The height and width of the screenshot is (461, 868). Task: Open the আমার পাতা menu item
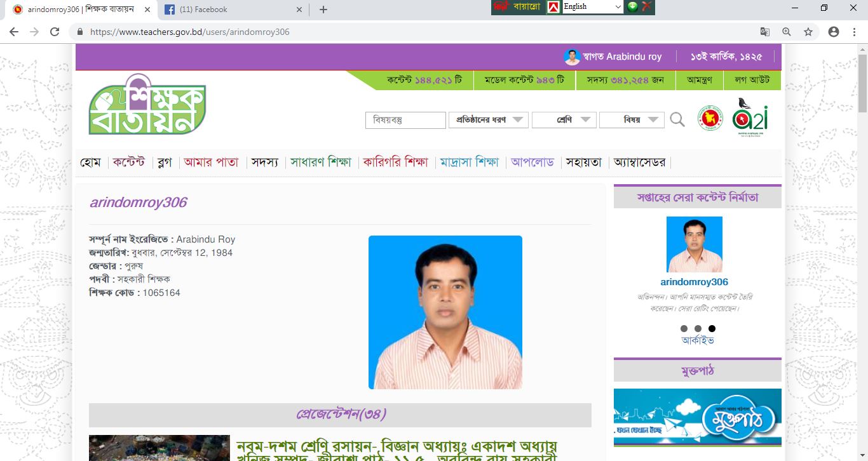(211, 163)
